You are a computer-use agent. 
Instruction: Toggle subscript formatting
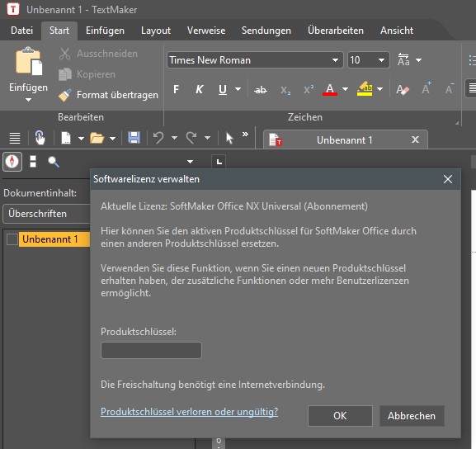[x=285, y=90]
